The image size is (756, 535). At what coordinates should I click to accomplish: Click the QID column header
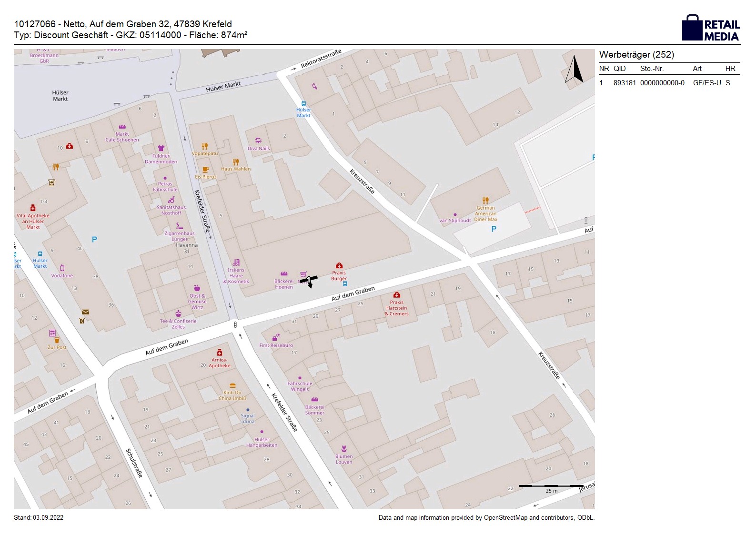619,69
